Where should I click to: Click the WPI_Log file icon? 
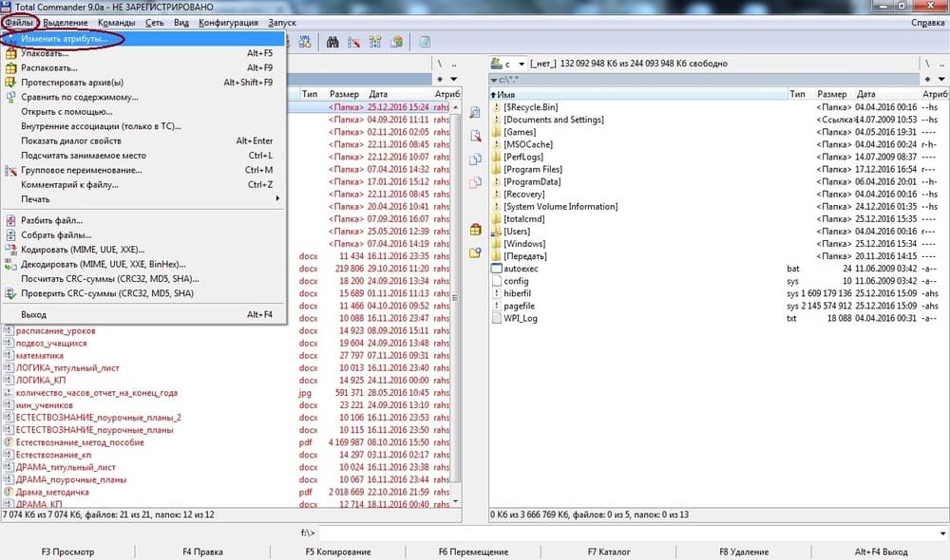pyautogui.click(x=496, y=318)
